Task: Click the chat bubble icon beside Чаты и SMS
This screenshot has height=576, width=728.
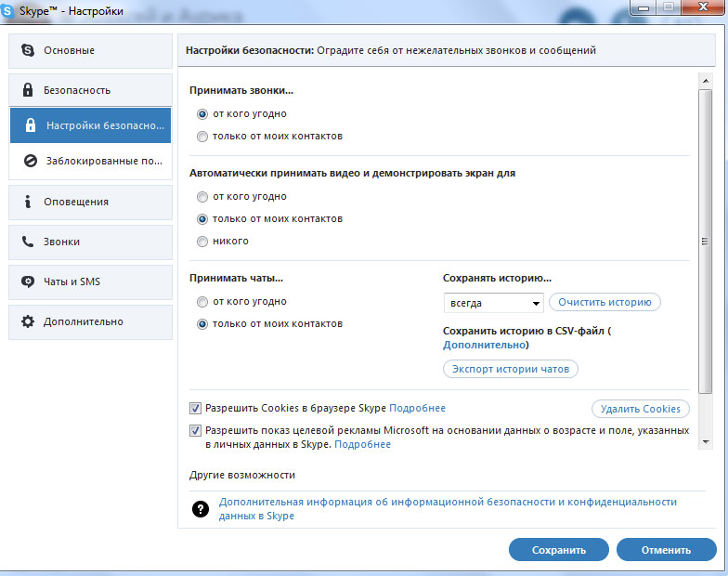Action: coord(28,281)
